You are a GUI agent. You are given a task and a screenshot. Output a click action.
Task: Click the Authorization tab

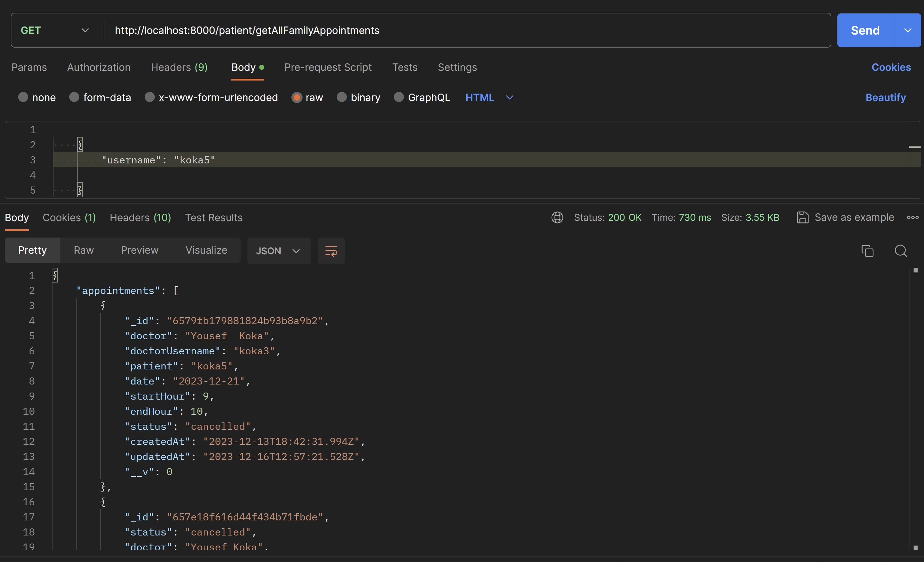pyautogui.click(x=99, y=67)
